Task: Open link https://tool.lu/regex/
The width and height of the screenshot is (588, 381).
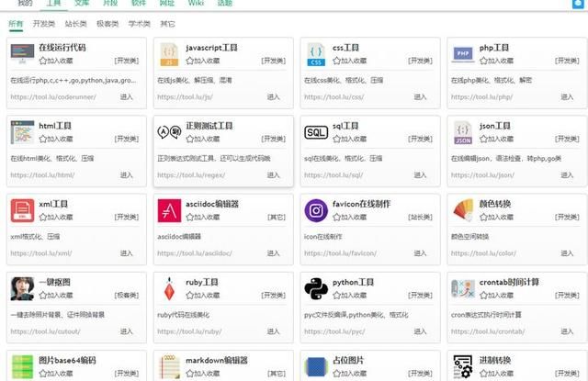Action: [191, 175]
